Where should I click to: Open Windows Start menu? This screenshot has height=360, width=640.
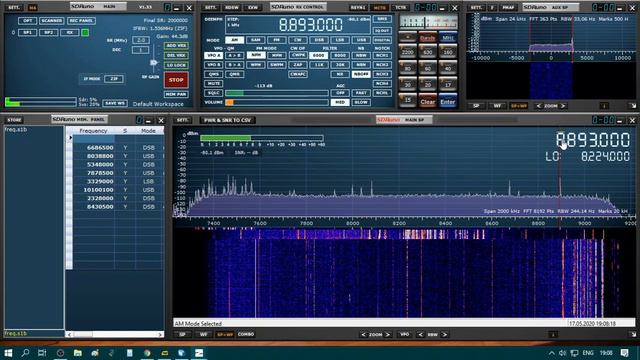[x=8, y=353]
